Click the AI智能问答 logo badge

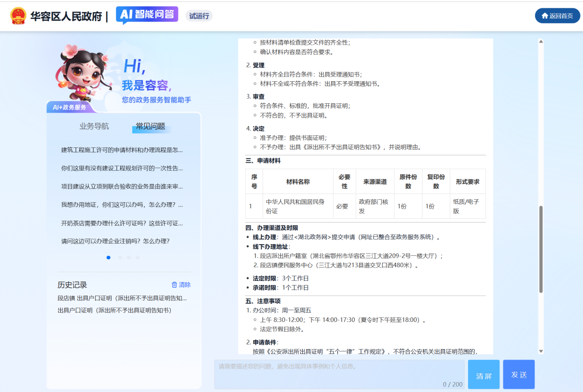point(147,15)
